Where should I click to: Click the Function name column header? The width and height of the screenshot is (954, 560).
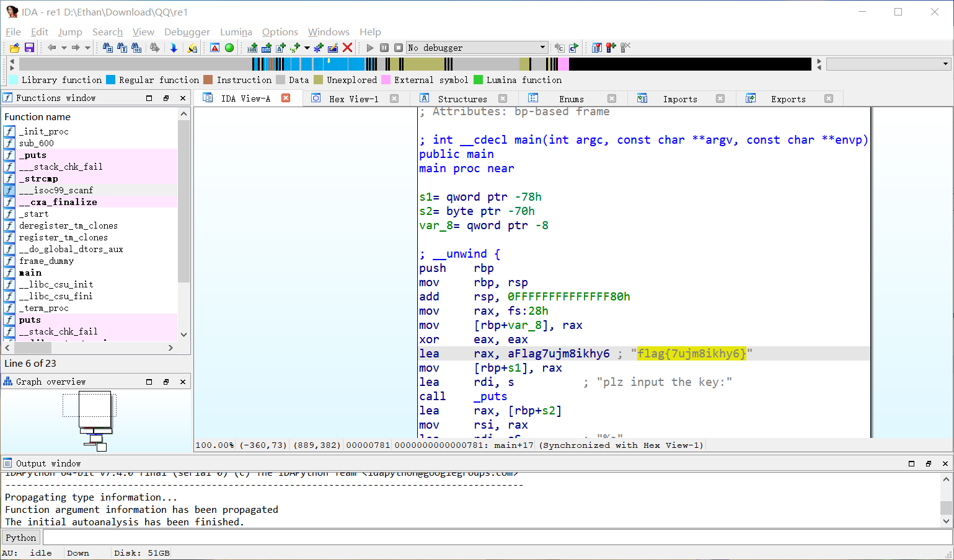(x=91, y=116)
